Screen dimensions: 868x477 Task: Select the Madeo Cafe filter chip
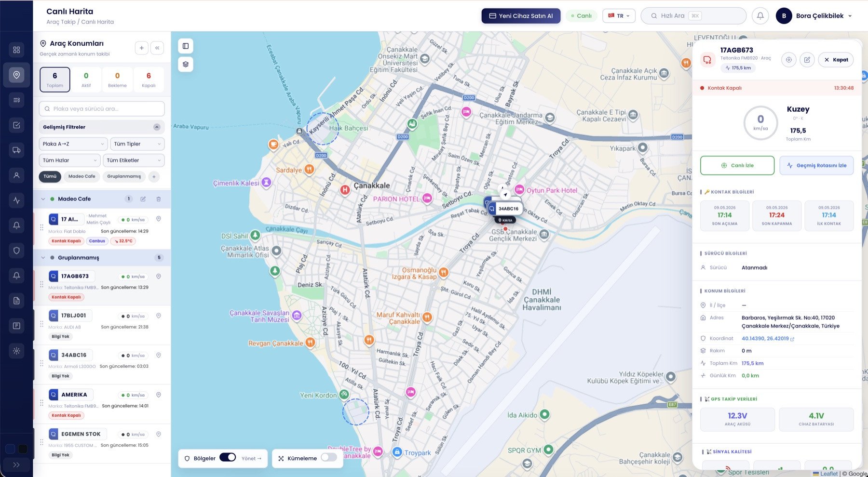[82, 177]
